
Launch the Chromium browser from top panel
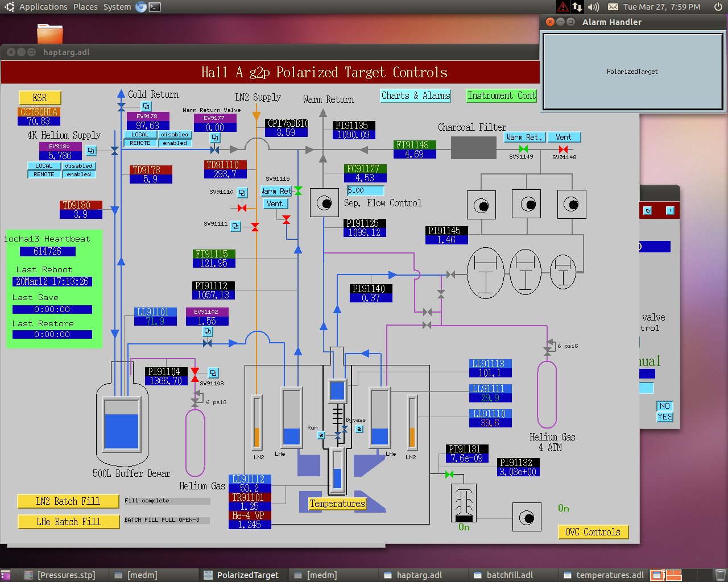(x=141, y=7)
